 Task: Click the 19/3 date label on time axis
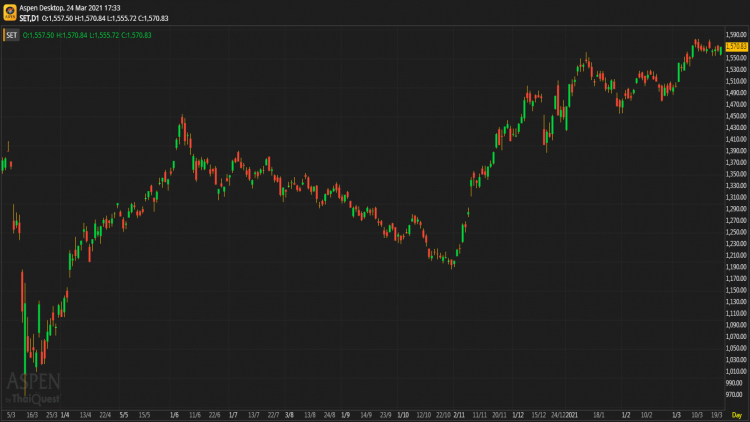click(717, 415)
